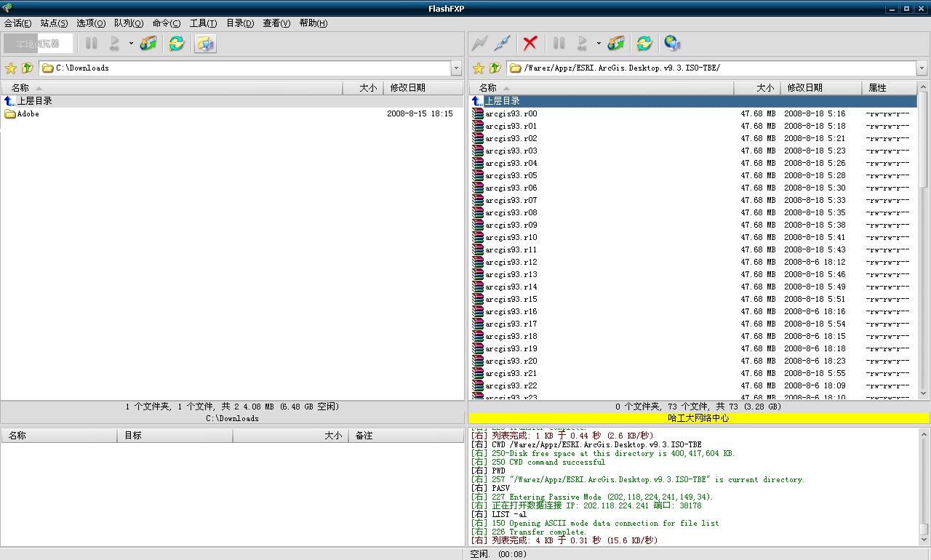The width and height of the screenshot is (931, 560).
Task: Open the local bookmarks star icon
Action: pos(11,68)
